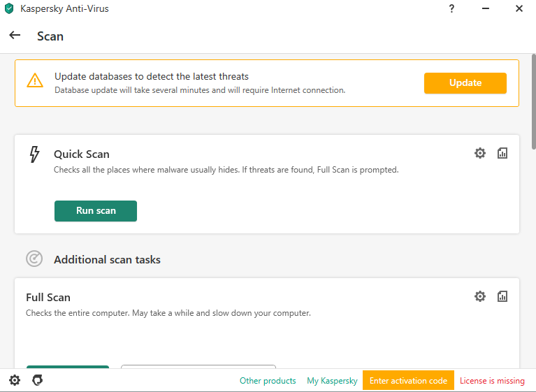Image resolution: width=536 pixels, height=392 pixels.
Task: View the Full Scan report icon
Action: point(502,296)
